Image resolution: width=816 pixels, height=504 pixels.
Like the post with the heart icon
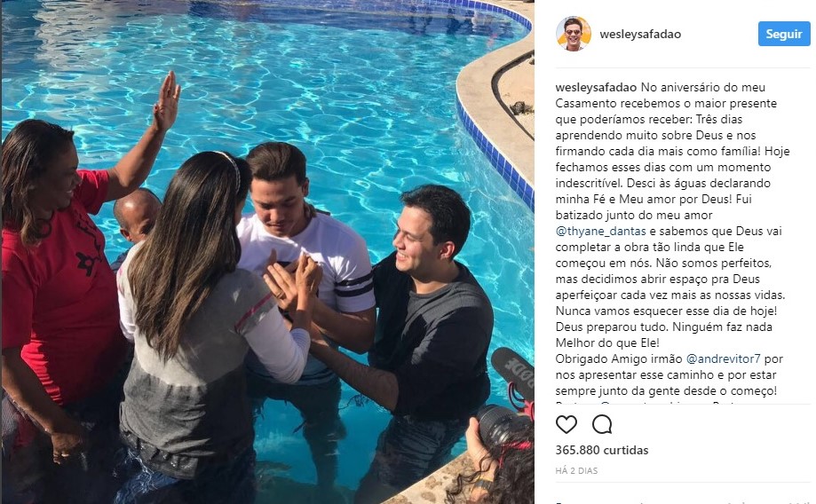point(566,424)
